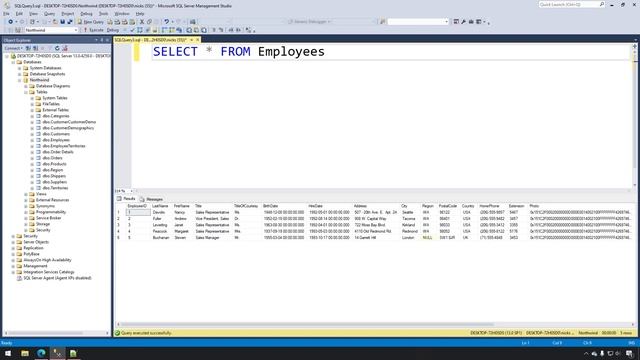This screenshot has height=360, width=640.
Task: Open the Help menu
Action: click(140, 13)
